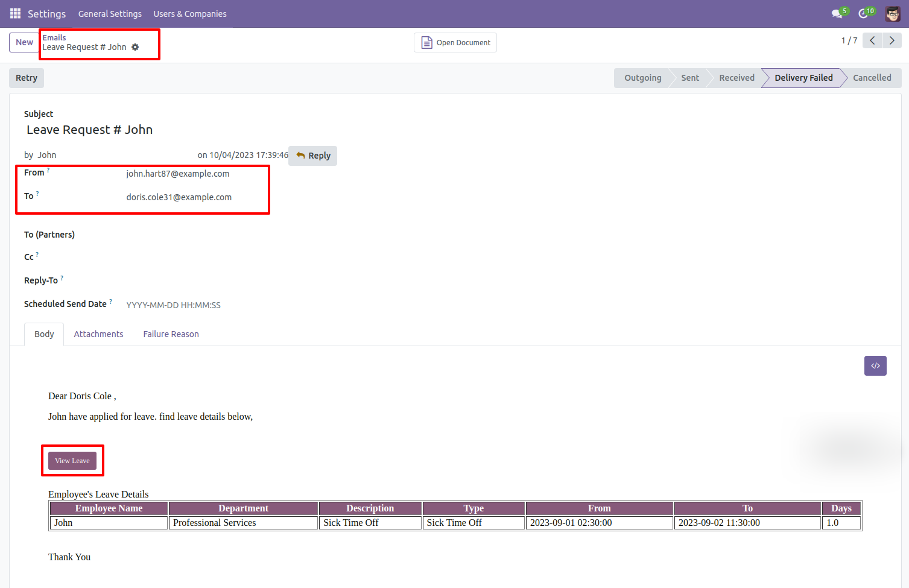This screenshot has width=909, height=588.
Task: Click the View Leave button
Action: click(72, 461)
